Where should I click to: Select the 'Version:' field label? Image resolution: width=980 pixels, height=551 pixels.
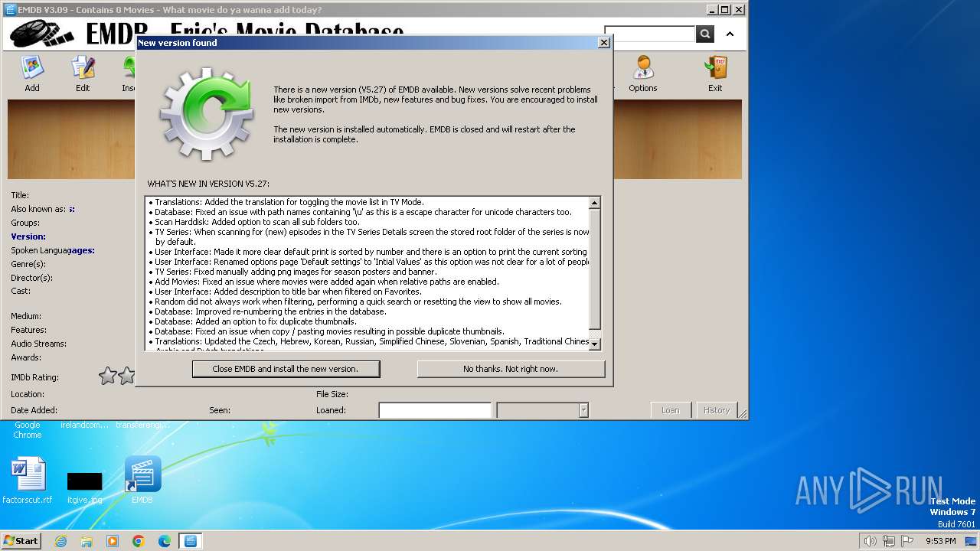pyautogui.click(x=28, y=236)
